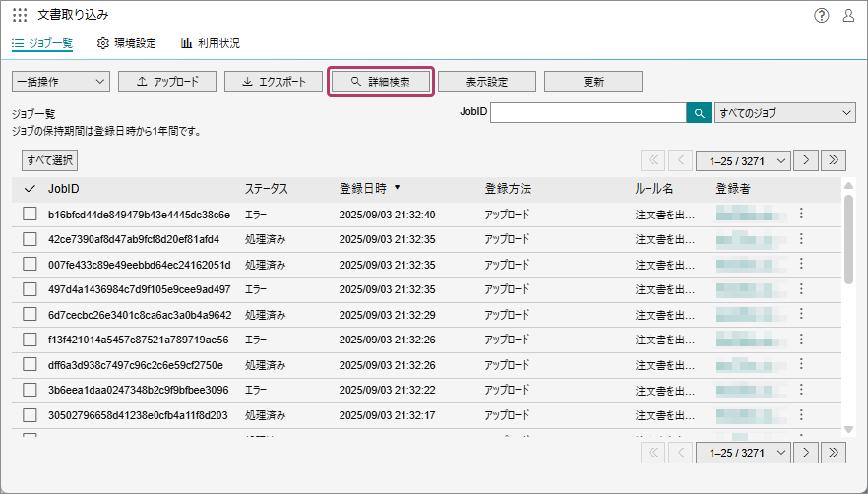The height and width of the screenshot is (494, 868).
Task: Select checkbox for job b16bfcd44de849479b43e4445dc38c6e
Action: click(30, 214)
